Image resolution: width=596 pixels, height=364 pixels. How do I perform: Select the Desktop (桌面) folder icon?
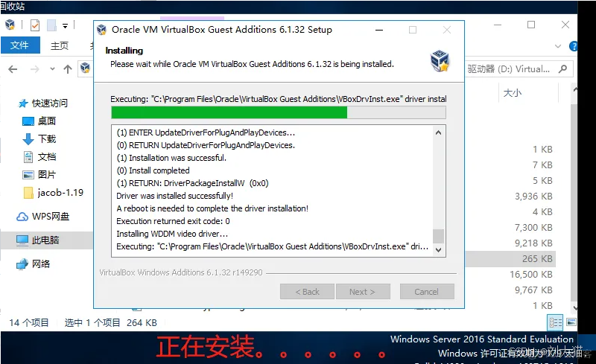click(x=28, y=121)
